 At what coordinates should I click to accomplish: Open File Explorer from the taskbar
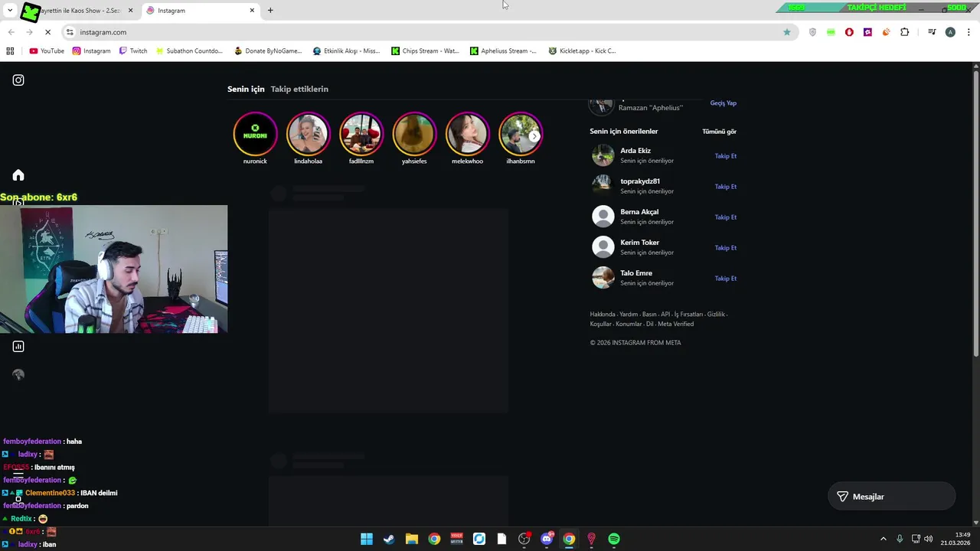[x=411, y=539]
